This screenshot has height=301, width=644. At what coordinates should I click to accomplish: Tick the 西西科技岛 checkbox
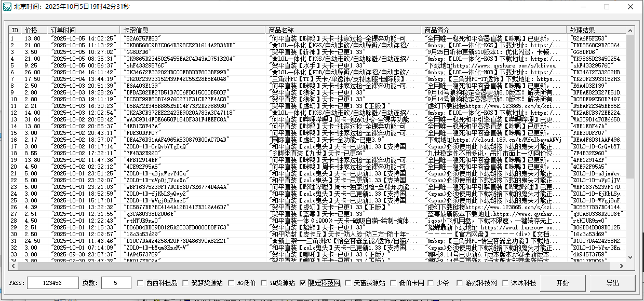(x=141, y=283)
